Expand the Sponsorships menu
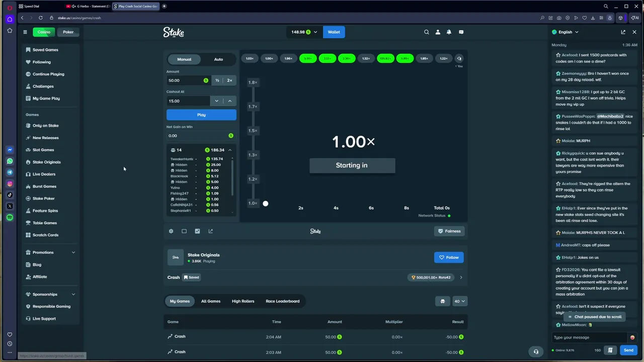 (x=50, y=294)
